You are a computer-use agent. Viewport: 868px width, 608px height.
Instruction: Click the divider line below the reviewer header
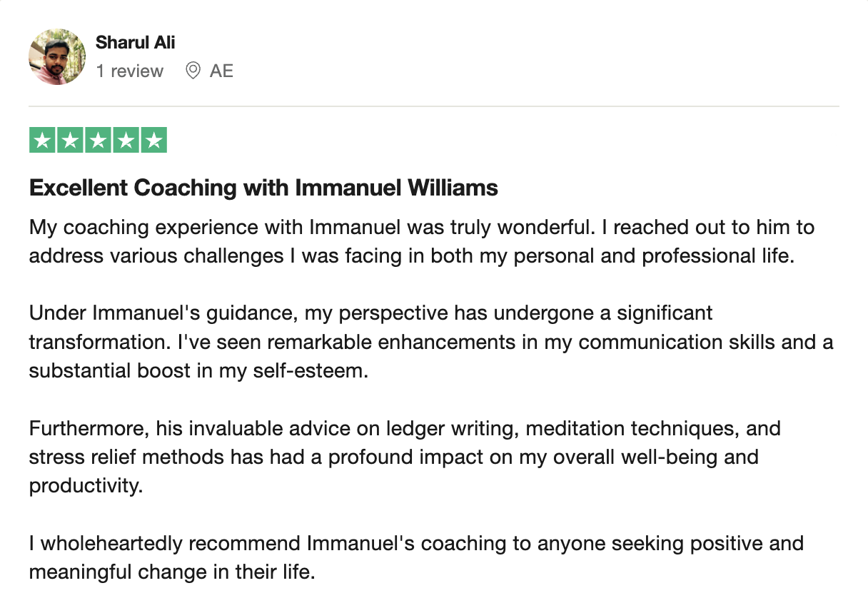(x=434, y=106)
